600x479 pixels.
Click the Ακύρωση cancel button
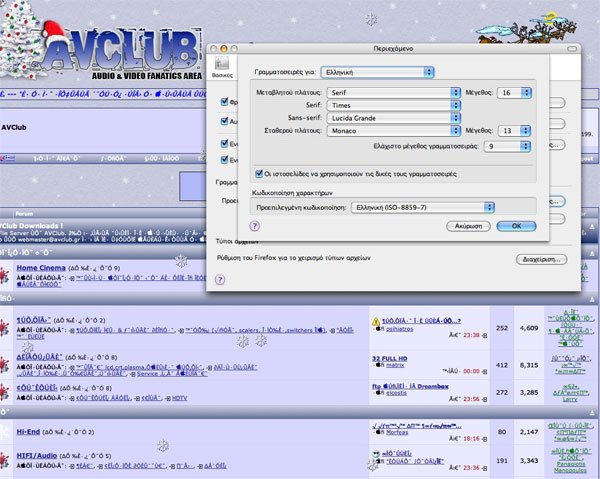(x=468, y=226)
